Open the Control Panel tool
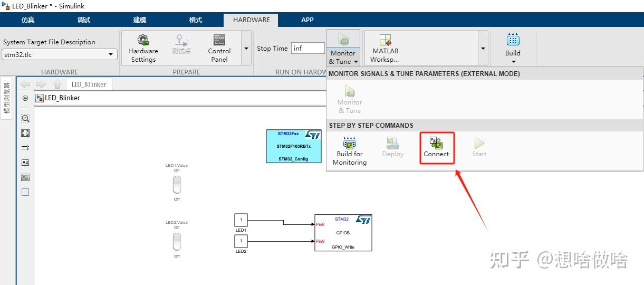 [x=219, y=49]
